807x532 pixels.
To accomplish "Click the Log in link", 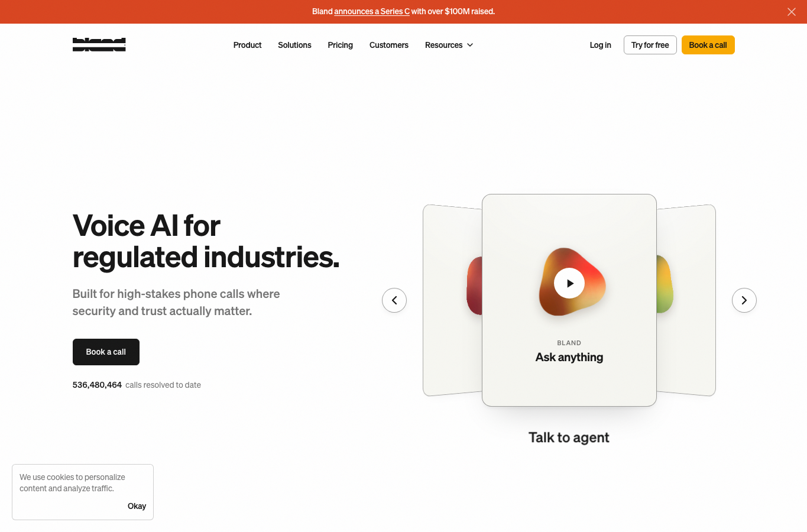I will 600,45.
